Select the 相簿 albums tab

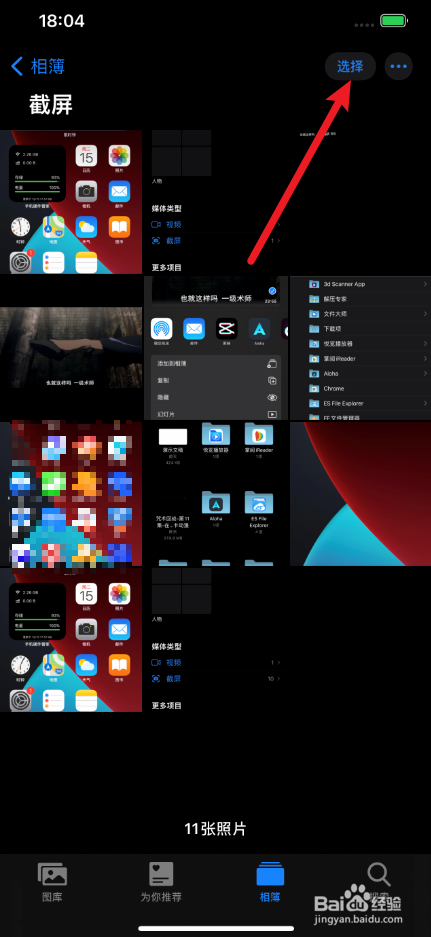270,882
